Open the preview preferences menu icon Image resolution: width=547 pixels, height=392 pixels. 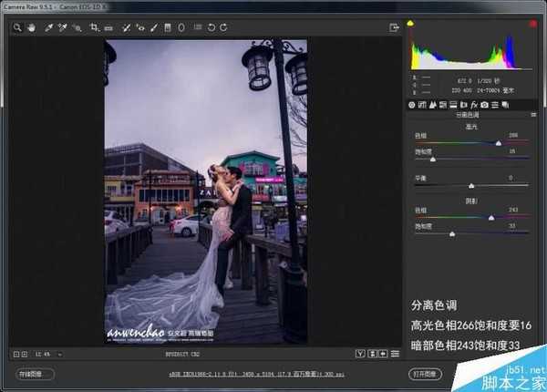point(395,353)
